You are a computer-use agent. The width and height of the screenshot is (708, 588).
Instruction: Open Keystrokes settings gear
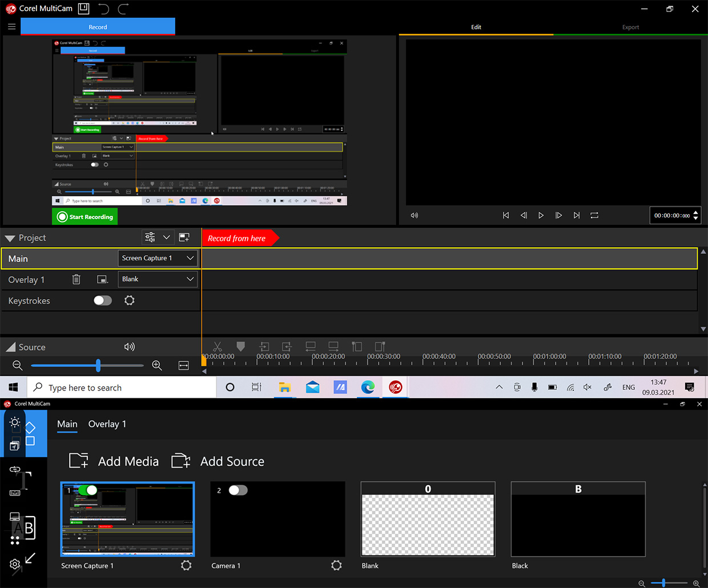coord(130,300)
